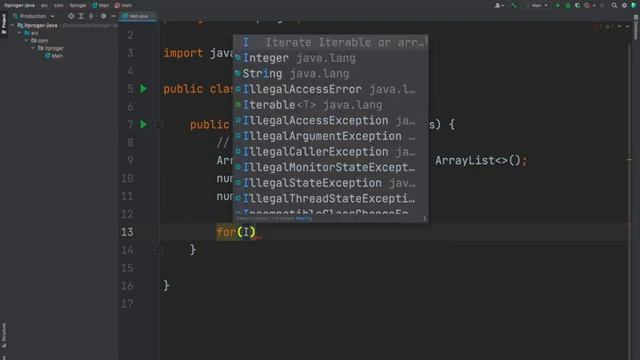
Task: Run with Coverage in the top toolbar
Action: pyautogui.click(x=578, y=5)
